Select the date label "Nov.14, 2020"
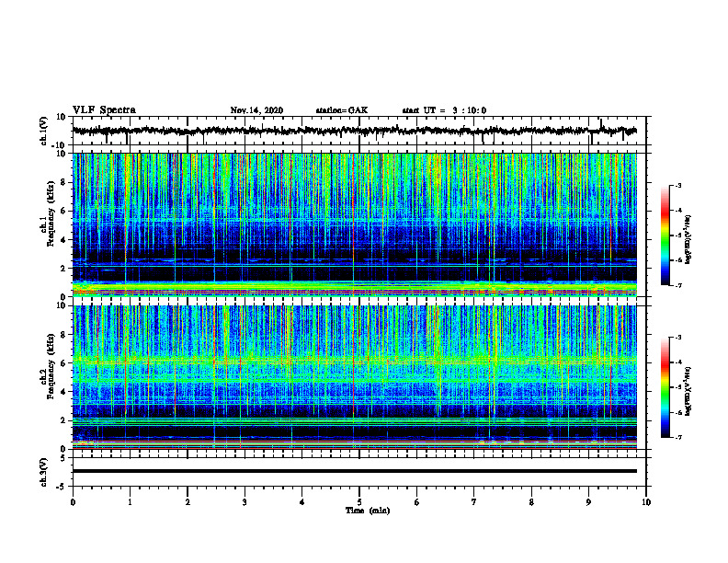The width and height of the screenshot is (728, 563). coord(256,110)
